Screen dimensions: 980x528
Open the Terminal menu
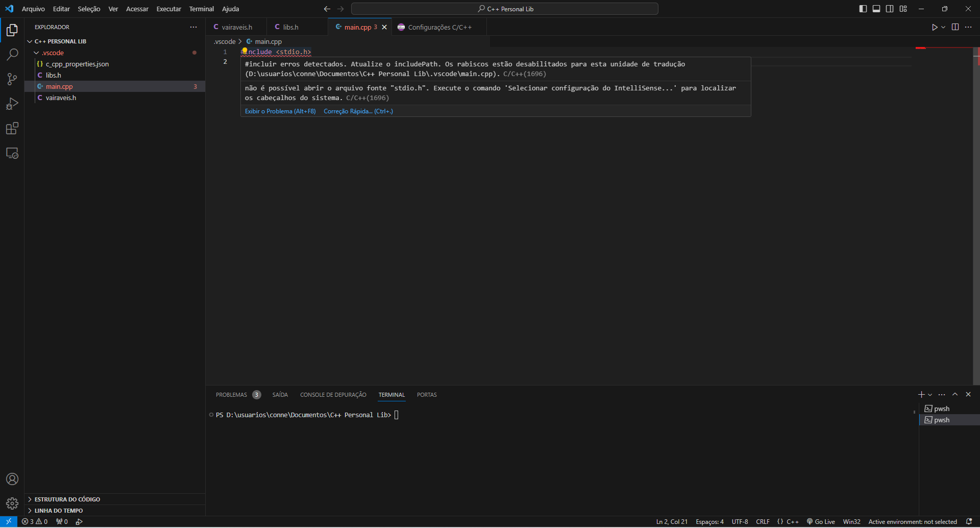click(x=201, y=9)
